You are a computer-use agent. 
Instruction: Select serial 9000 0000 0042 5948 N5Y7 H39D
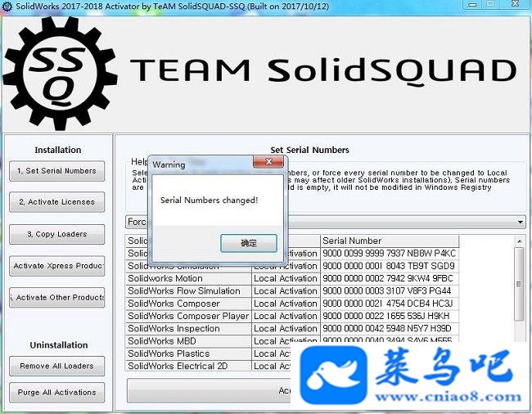[389, 329]
